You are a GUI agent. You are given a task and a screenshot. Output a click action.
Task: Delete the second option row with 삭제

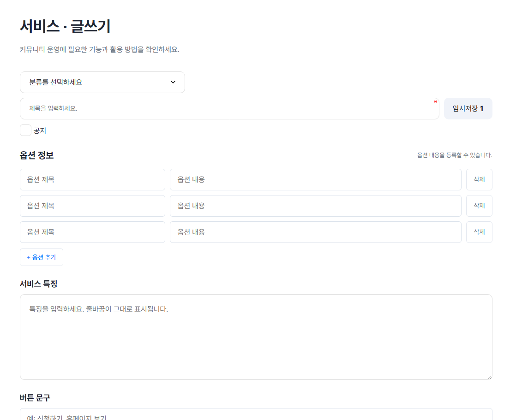479,206
